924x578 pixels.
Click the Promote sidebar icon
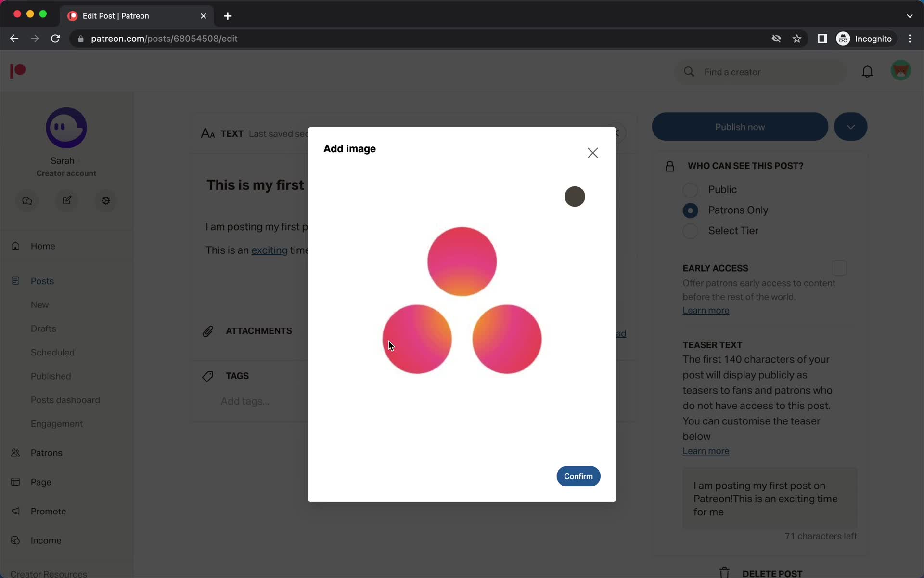pyautogui.click(x=17, y=511)
